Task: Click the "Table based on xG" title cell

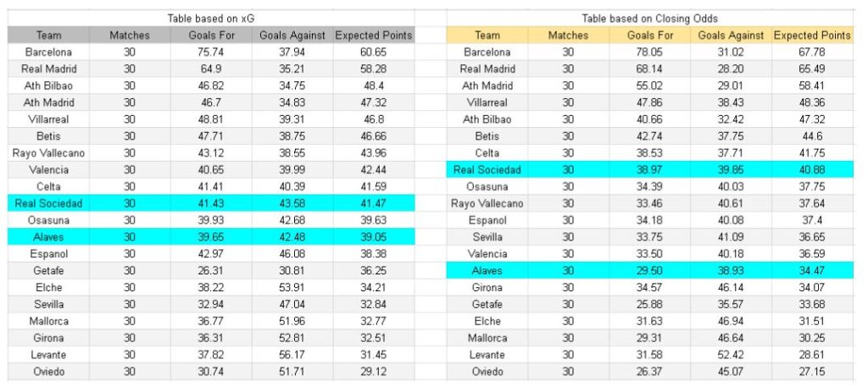Action: tap(211, 18)
